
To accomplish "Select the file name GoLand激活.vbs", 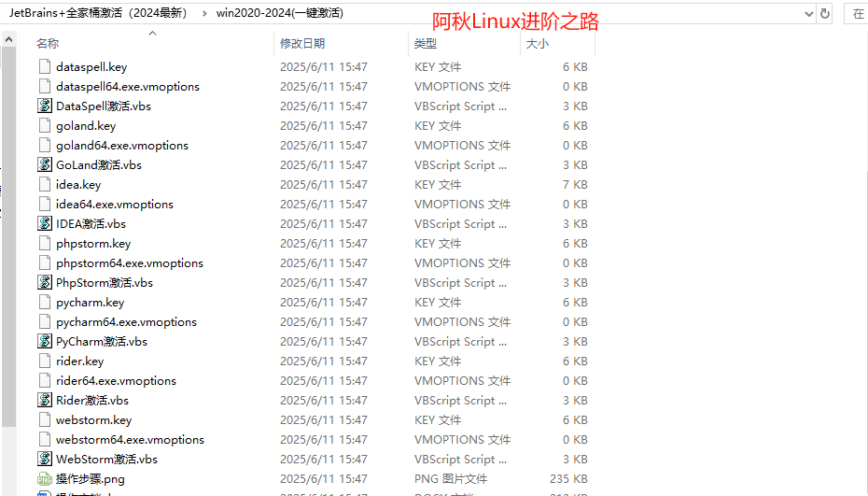I will (99, 164).
